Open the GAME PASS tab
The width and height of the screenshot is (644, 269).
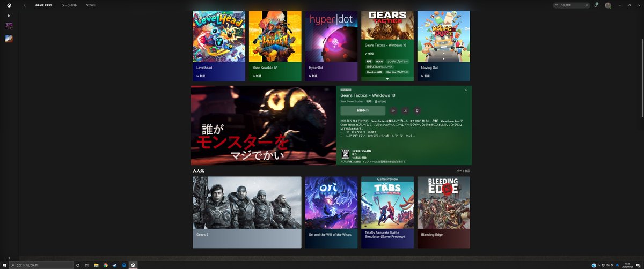[x=44, y=5]
